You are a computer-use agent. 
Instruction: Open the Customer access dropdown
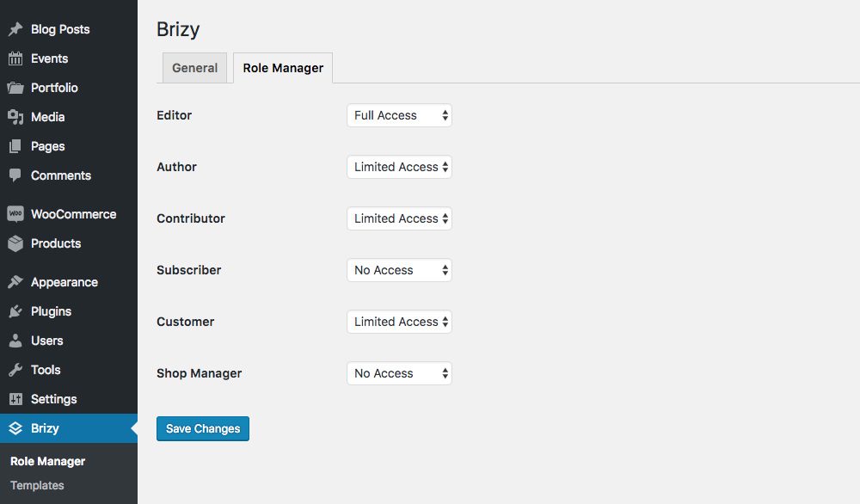[399, 322]
